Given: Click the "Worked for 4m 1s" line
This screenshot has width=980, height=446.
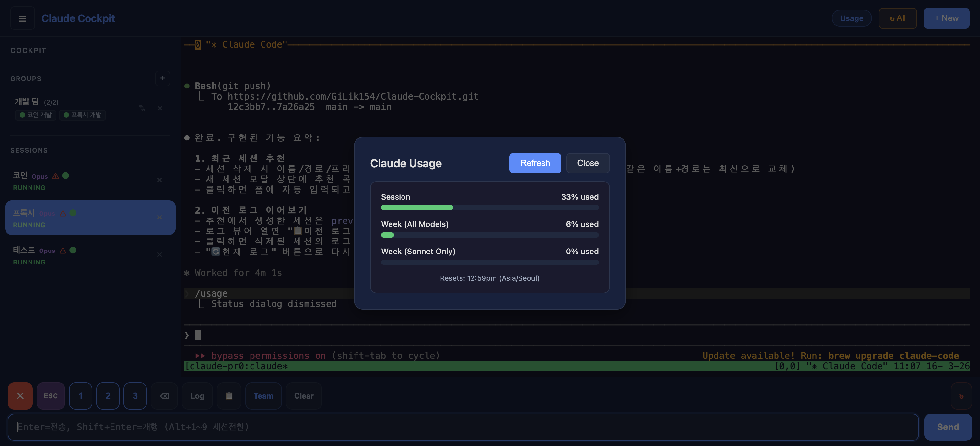Looking at the screenshot, I should click(238, 273).
